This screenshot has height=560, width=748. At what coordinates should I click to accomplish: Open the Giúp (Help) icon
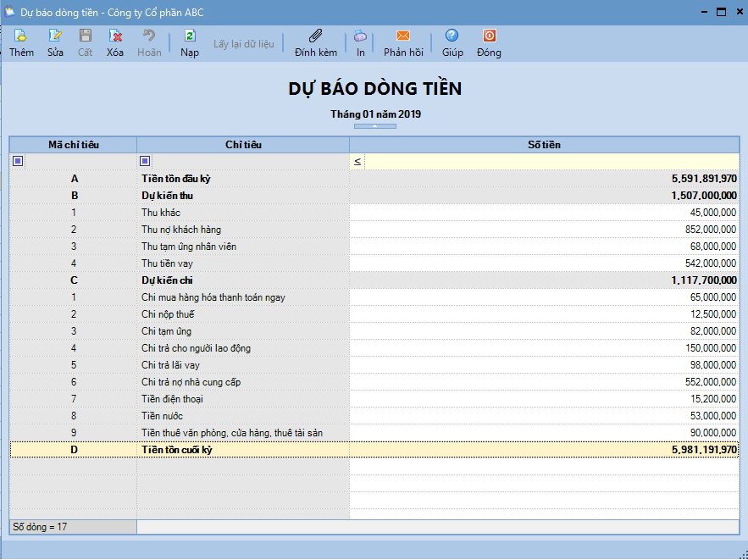tap(452, 36)
